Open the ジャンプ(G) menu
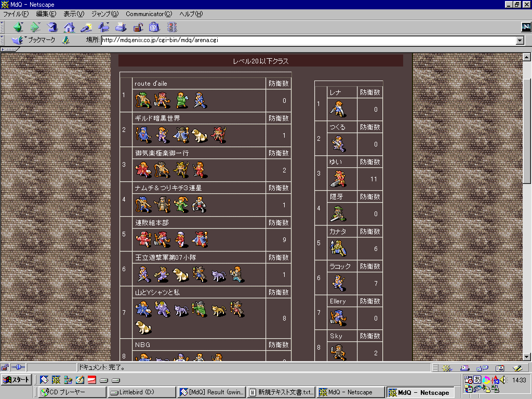532x399 pixels. tap(105, 14)
